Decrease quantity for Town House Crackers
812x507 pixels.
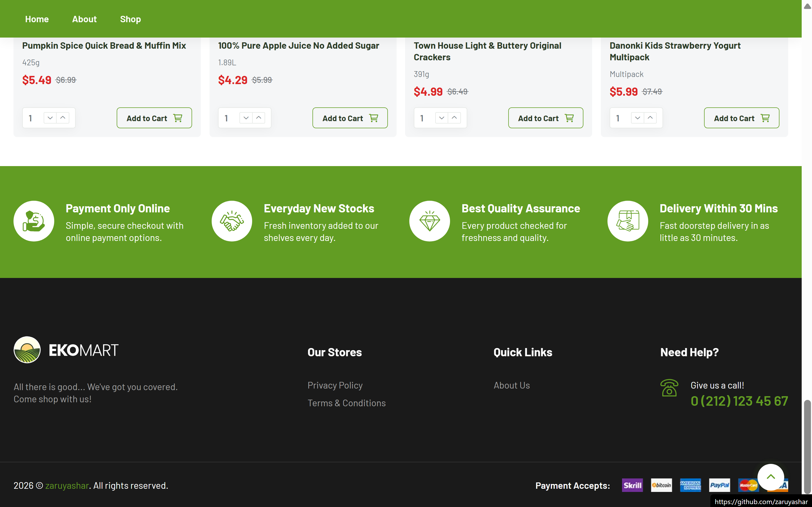441,118
